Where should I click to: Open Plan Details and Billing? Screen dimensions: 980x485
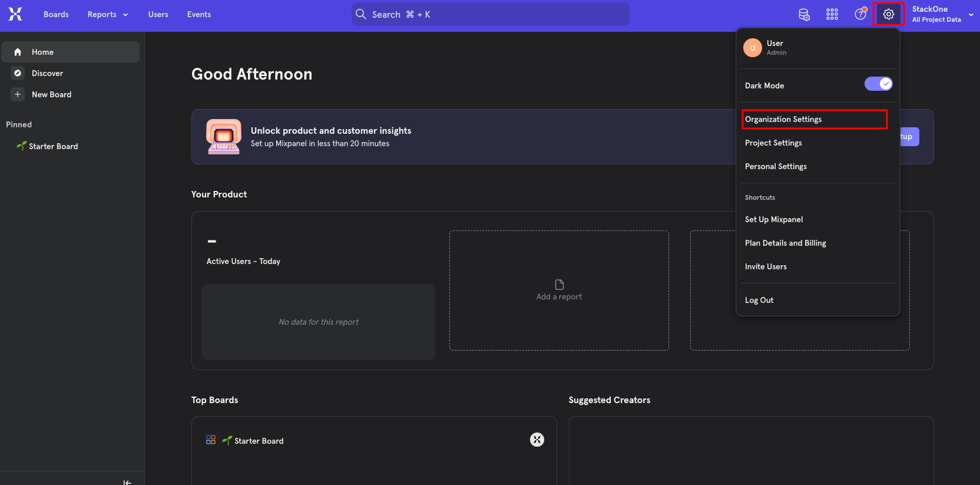817,243
